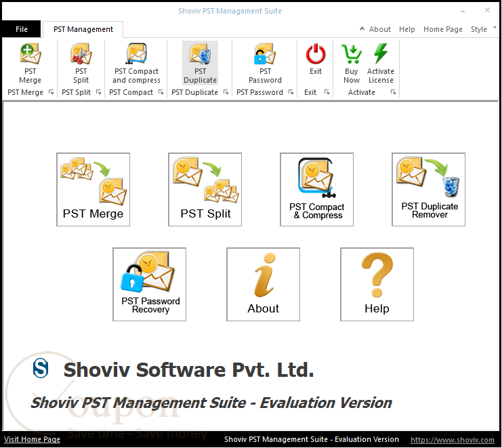Open the File menu
Viewport: 502px width, 448px height.
(x=22, y=29)
